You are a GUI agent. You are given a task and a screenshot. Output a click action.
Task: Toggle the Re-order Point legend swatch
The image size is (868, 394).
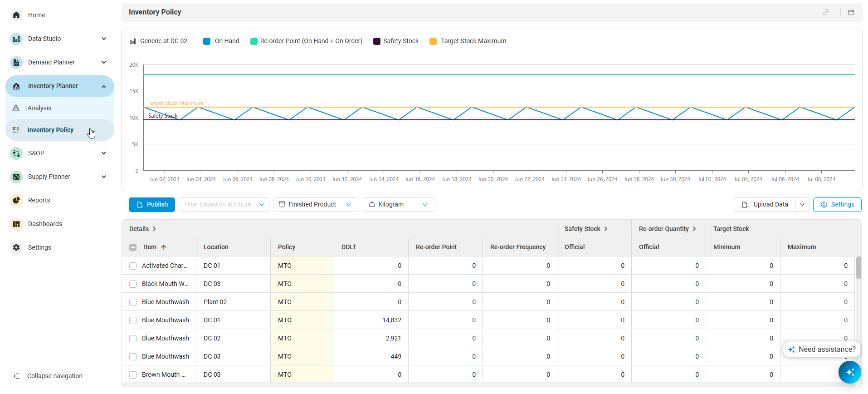click(x=254, y=41)
